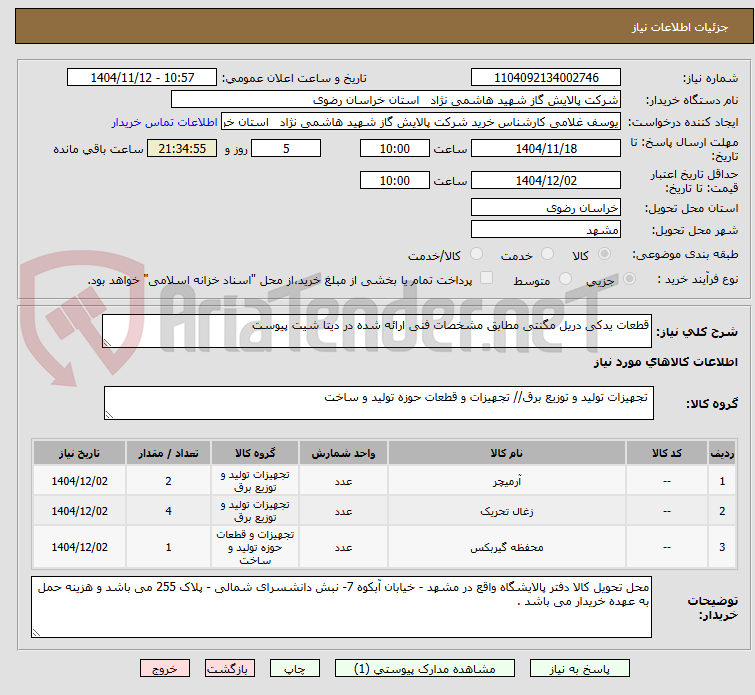755x695 pixels.
Task: Click price validity 10:00 time field
Action: click(395, 180)
